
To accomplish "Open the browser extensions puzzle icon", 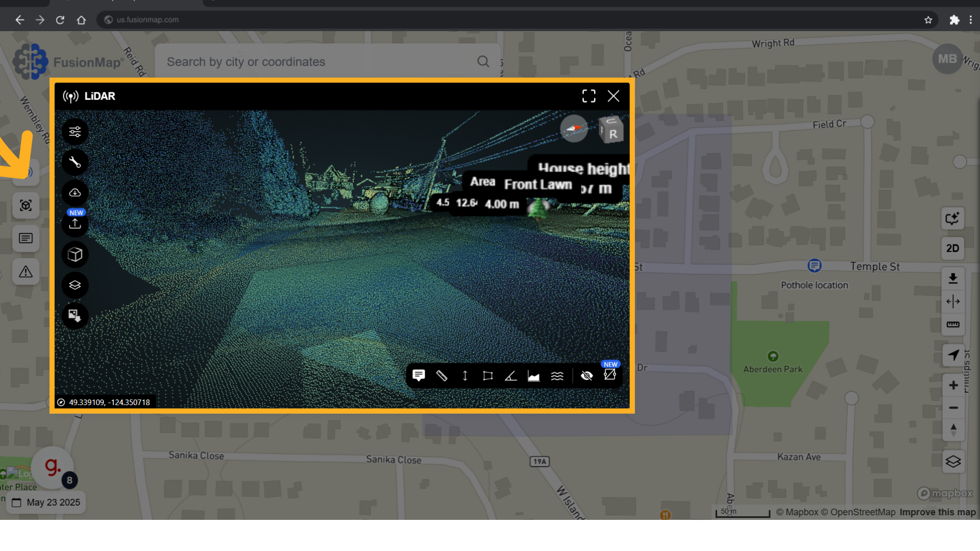I will (x=954, y=20).
